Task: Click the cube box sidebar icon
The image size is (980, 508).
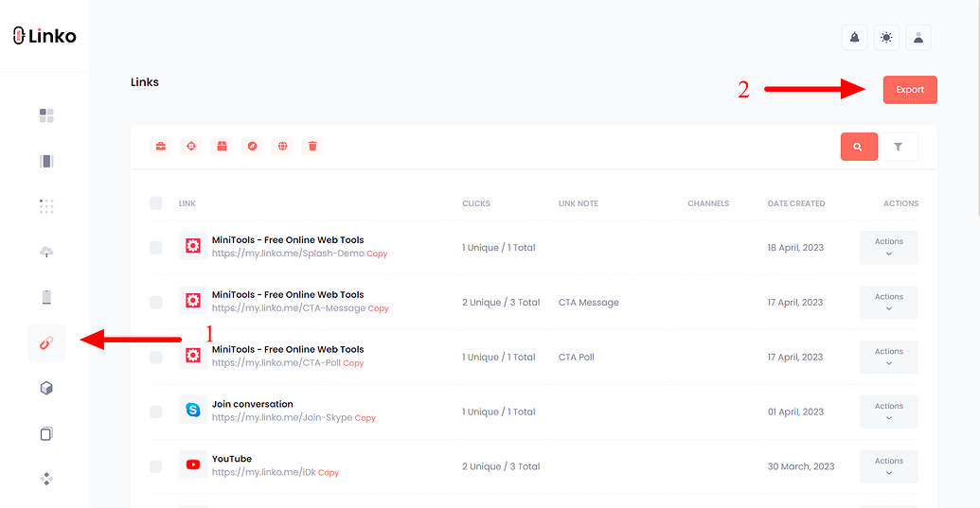Action: (46, 388)
